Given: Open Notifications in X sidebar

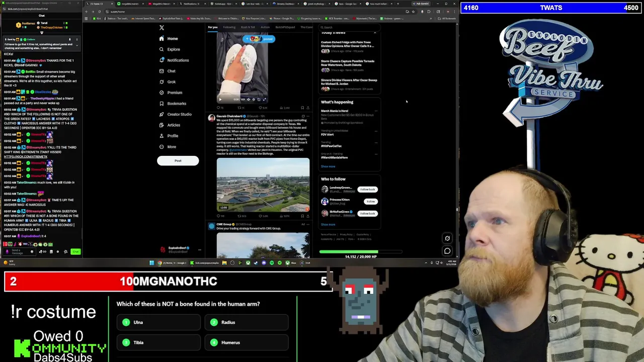Looking at the screenshot, I should point(174,60).
